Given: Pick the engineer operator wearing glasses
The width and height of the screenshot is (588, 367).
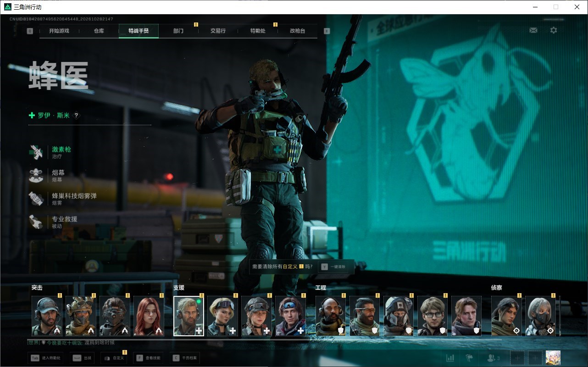Looking at the screenshot, I should [x=433, y=316].
